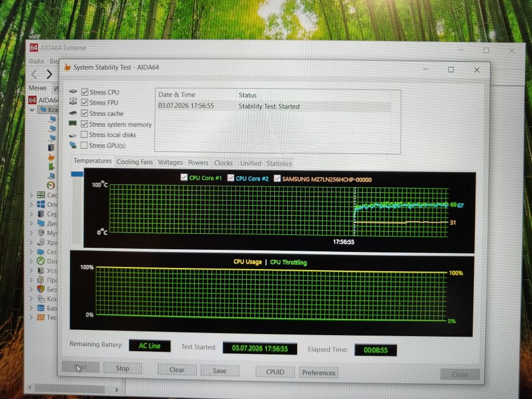
Task: Expand the 'Хра' storage node chevron
Action: (x=31, y=242)
